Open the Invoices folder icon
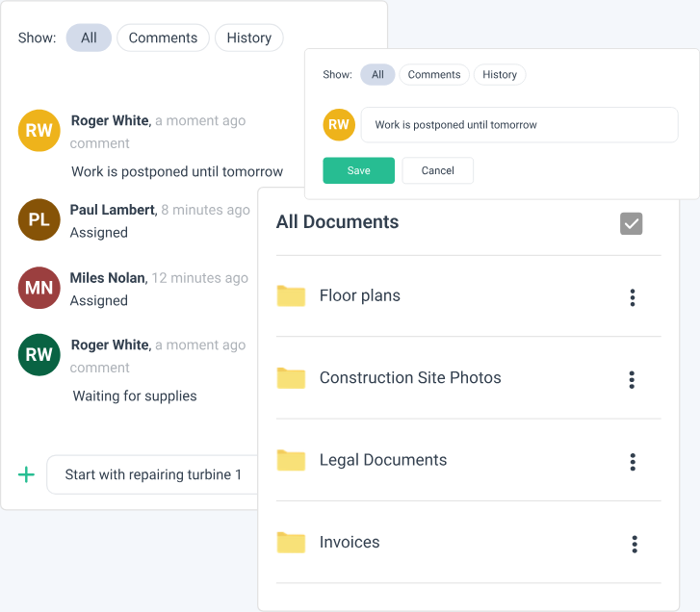Viewport: 700px width, 612px height. [291, 543]
